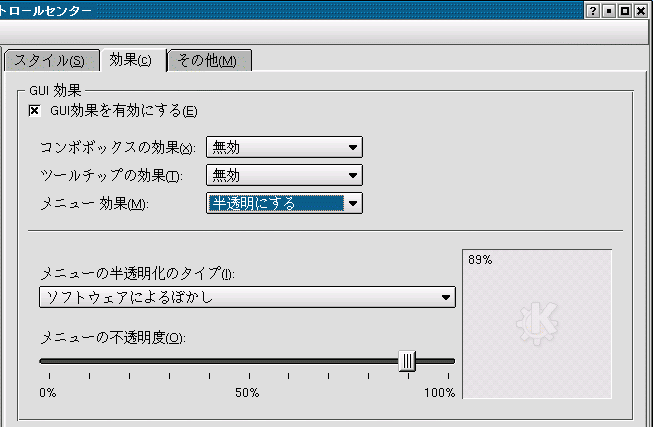Expand the メニュー効果 combo box arrow

coord(353,203)
